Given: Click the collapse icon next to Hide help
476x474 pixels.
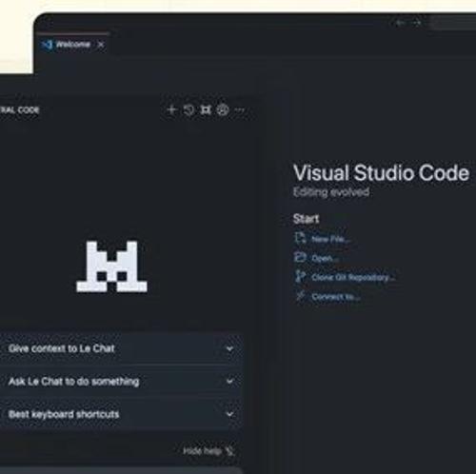Looking at the screenshot, I should (230, 451).
